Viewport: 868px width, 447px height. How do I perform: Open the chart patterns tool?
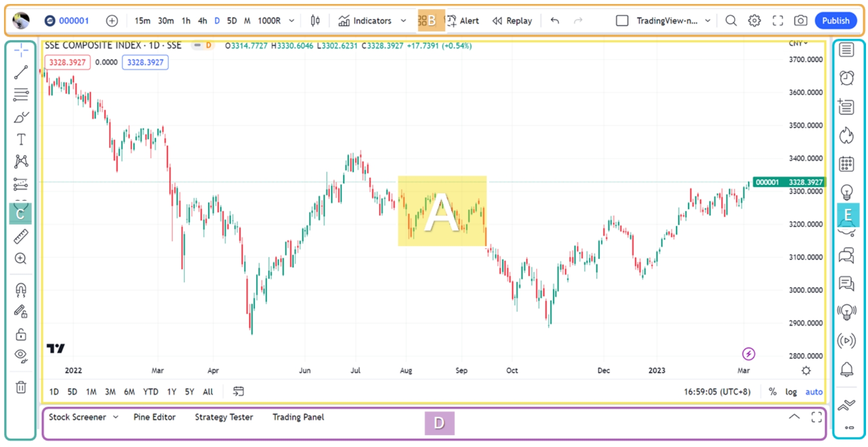(x=21, y=161)
